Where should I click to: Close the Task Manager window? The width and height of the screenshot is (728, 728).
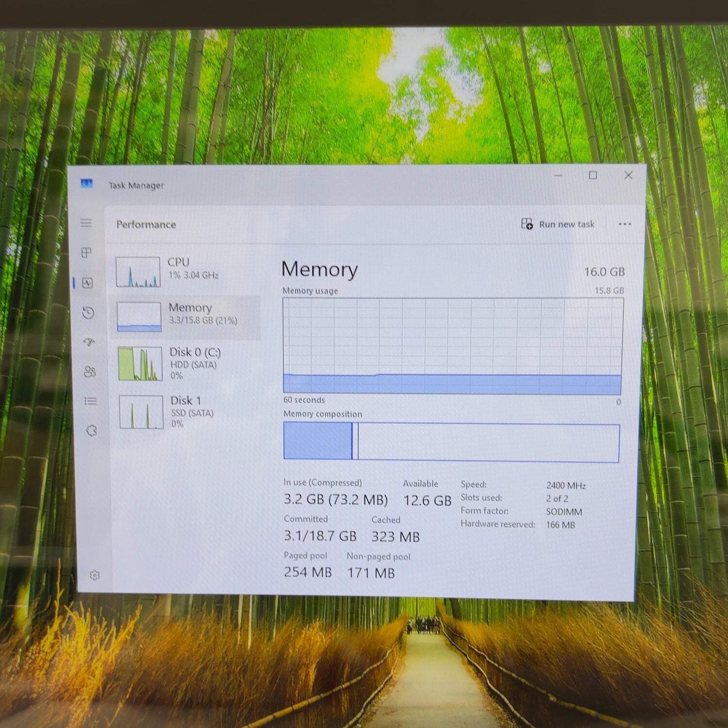(x=628, y=175)
